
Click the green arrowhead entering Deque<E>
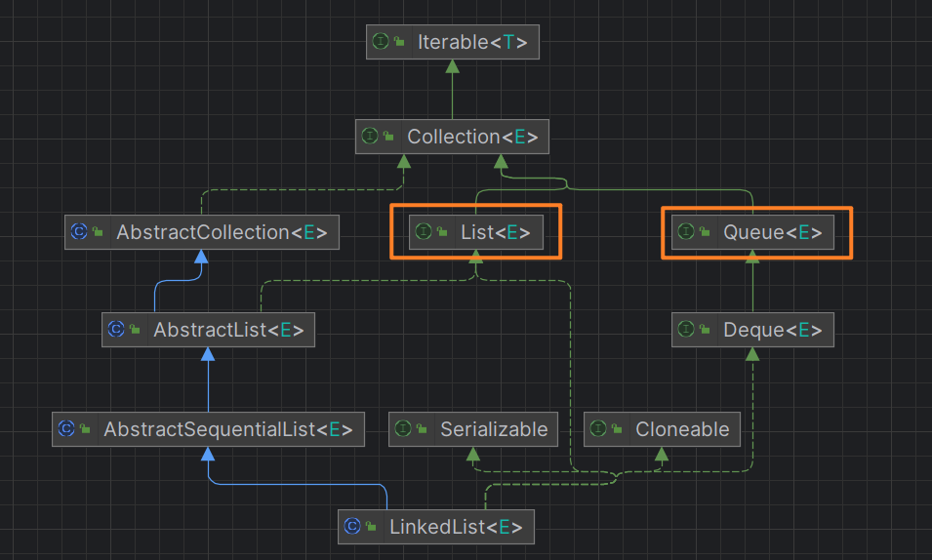click(752, 354)
